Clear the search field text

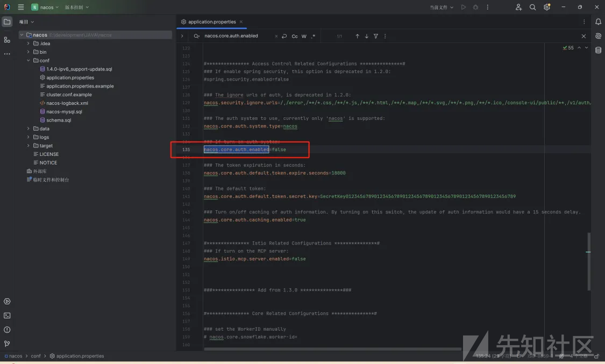tap(276, 36)
